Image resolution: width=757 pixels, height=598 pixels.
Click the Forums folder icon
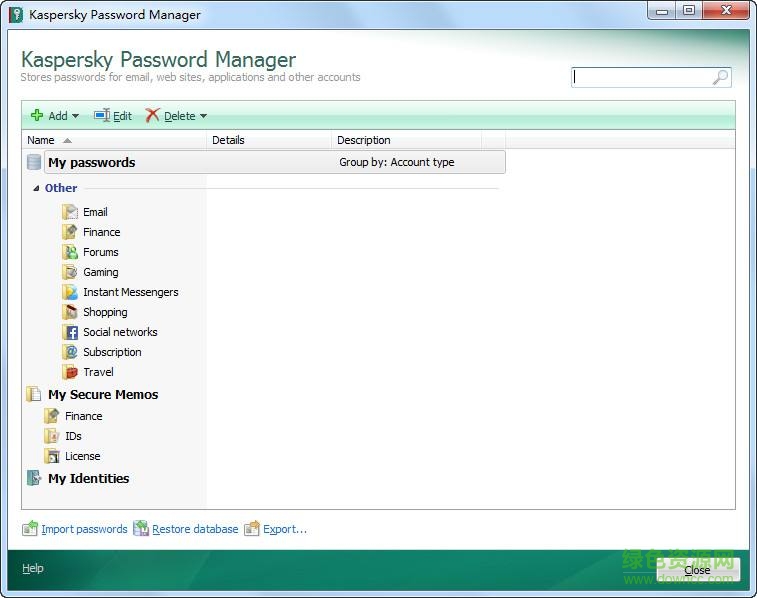click(70, 252)
